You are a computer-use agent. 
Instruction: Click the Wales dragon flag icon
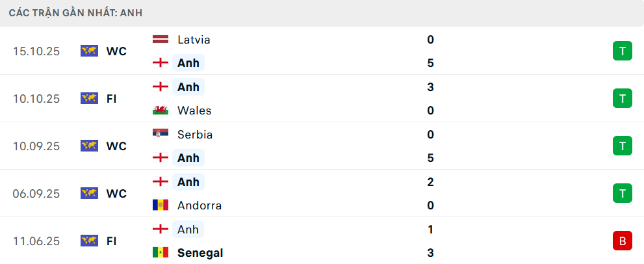coord(160,111)
